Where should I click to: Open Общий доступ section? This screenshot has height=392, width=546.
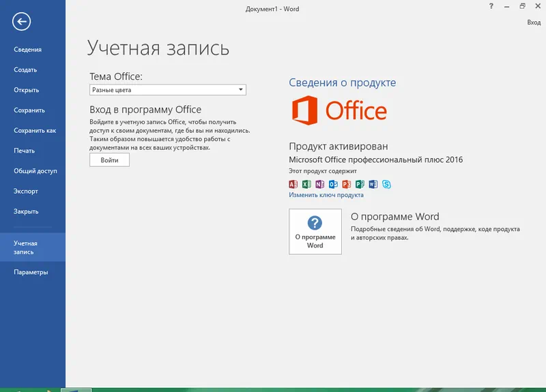(x=35, y=171)
